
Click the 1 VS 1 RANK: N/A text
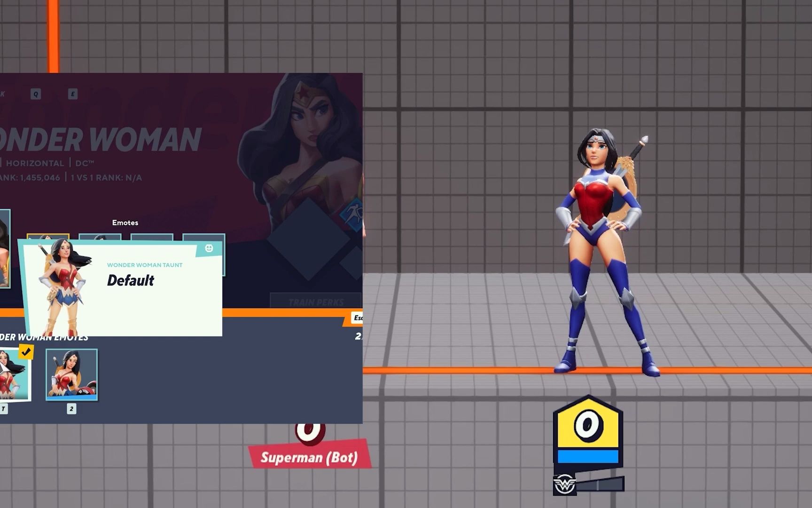106,178
